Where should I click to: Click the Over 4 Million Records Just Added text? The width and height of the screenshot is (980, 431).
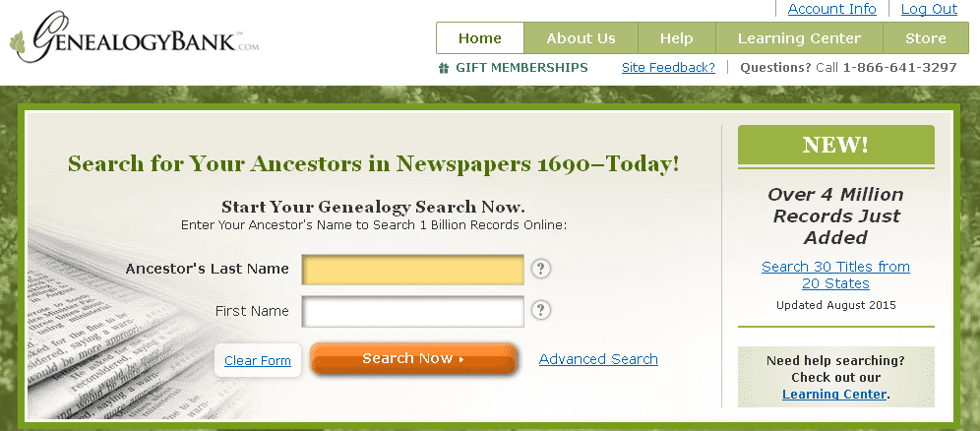[835, 216]
